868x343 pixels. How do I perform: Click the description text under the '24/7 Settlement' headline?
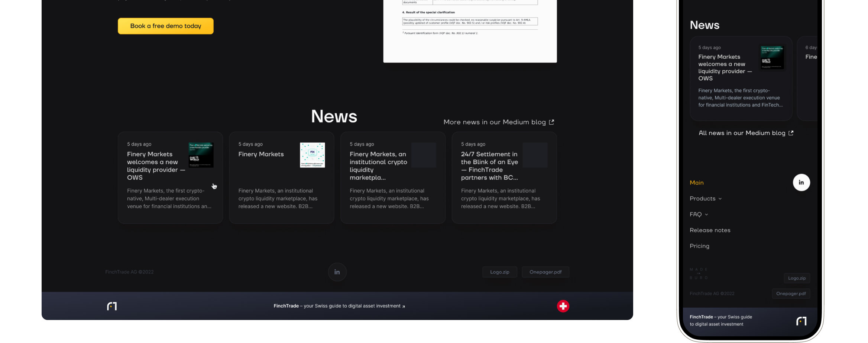pos(501,199)
